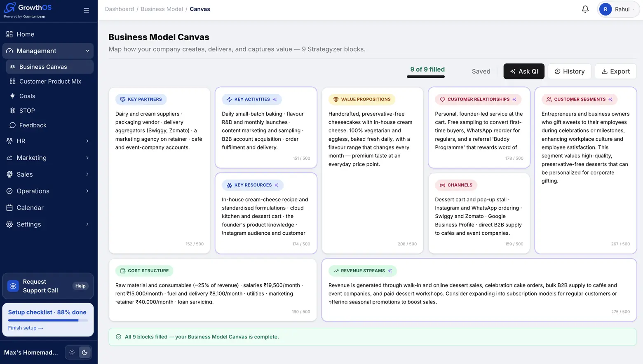Click the sparkle icon beside Key Activities
This screenshot has width=643, height=364.
coord(275,99)
